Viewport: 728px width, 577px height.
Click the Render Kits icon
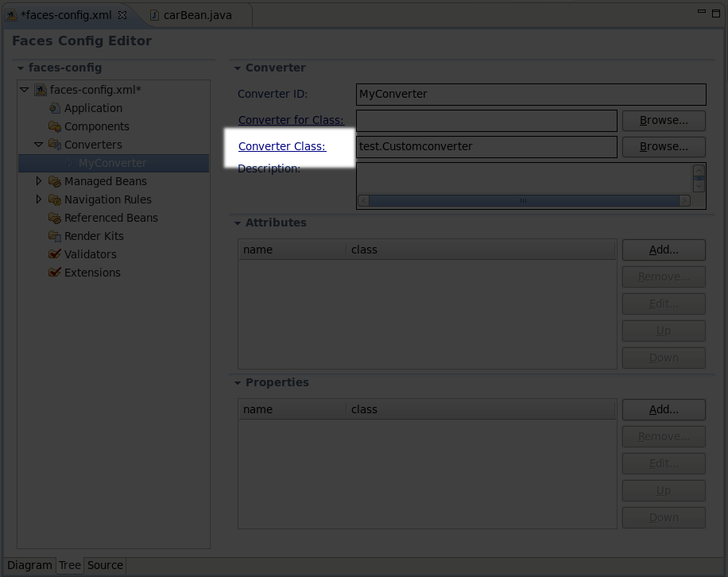54,235
